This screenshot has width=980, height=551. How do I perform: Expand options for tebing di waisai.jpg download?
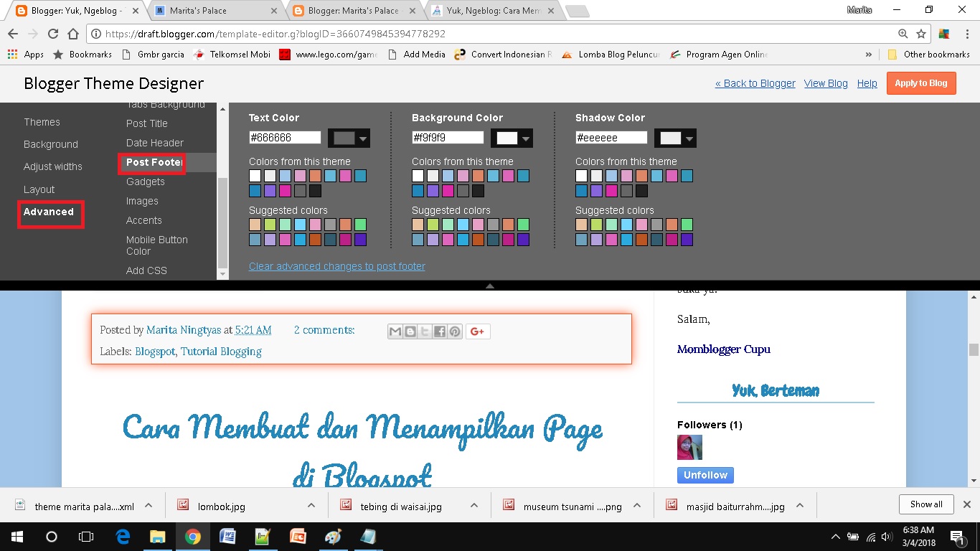(x=474, y=505)
